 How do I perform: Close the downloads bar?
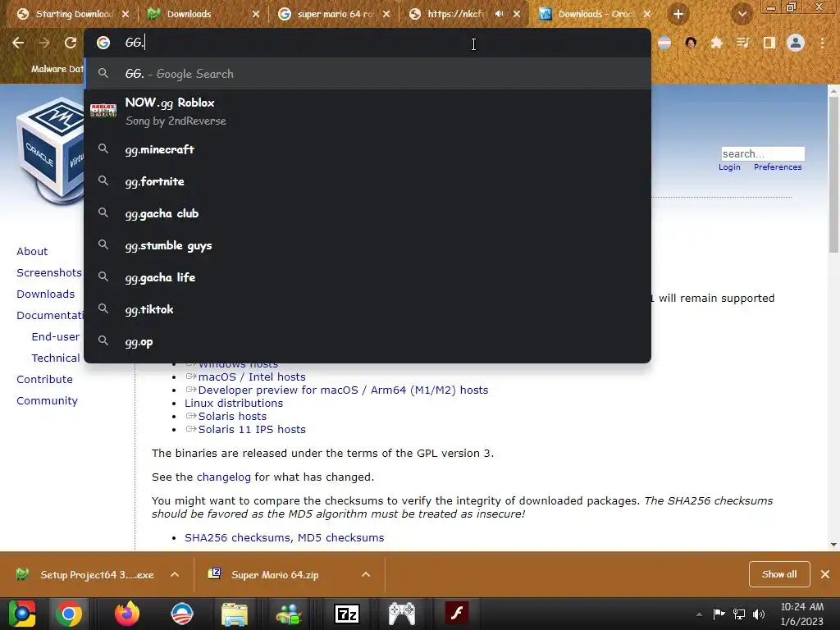[825, 574]
